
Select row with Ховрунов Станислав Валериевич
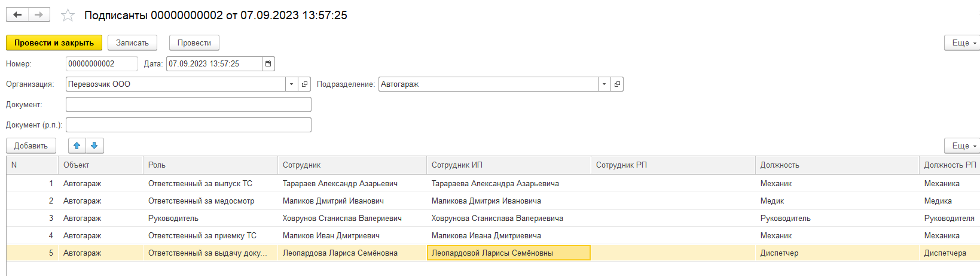[x=342, y=219]
